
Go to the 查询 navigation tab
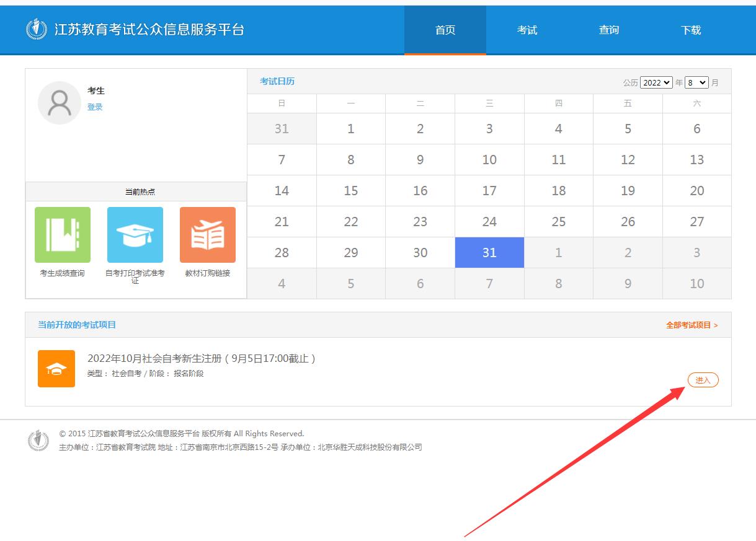(x=609, y=30)
